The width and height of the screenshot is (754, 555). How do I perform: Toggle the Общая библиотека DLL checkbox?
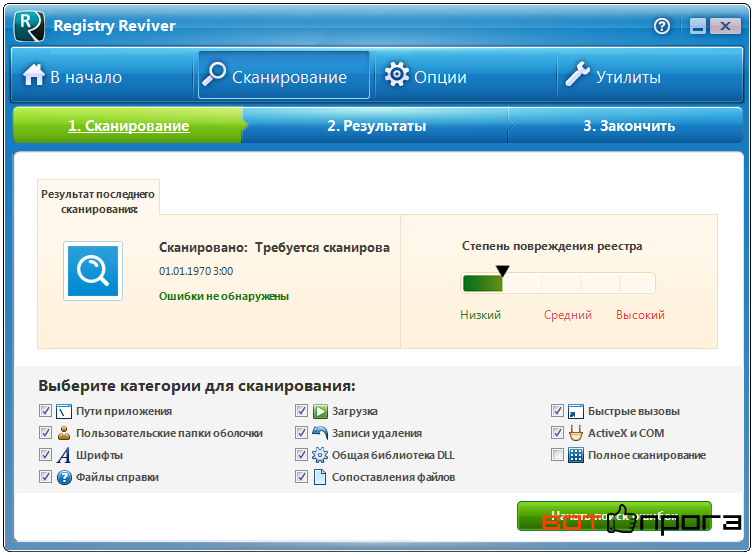pyautogui.click(x=302, y=455)
